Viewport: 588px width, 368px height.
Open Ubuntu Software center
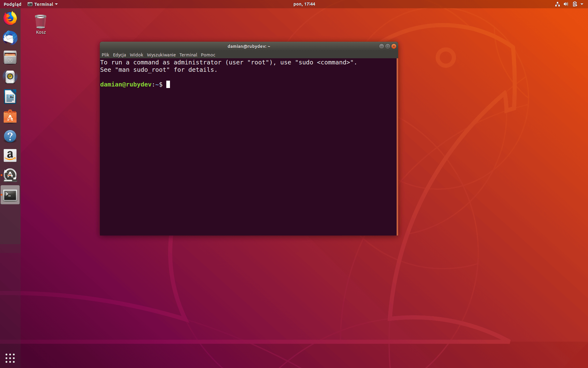coord(10,117)
